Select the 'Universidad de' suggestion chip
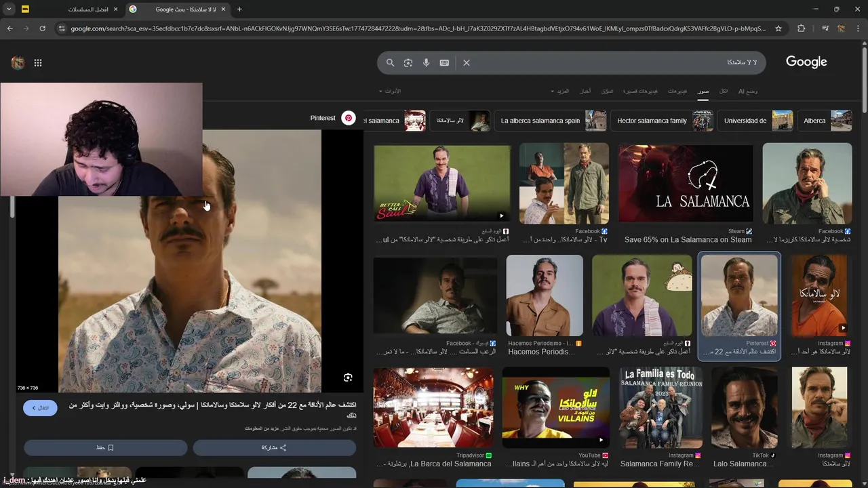The image size is (868, 488). tap(755, 121)
